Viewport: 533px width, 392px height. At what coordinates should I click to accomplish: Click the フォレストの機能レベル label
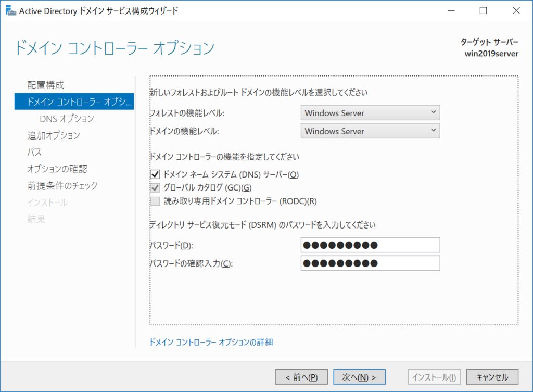point(187,113)
